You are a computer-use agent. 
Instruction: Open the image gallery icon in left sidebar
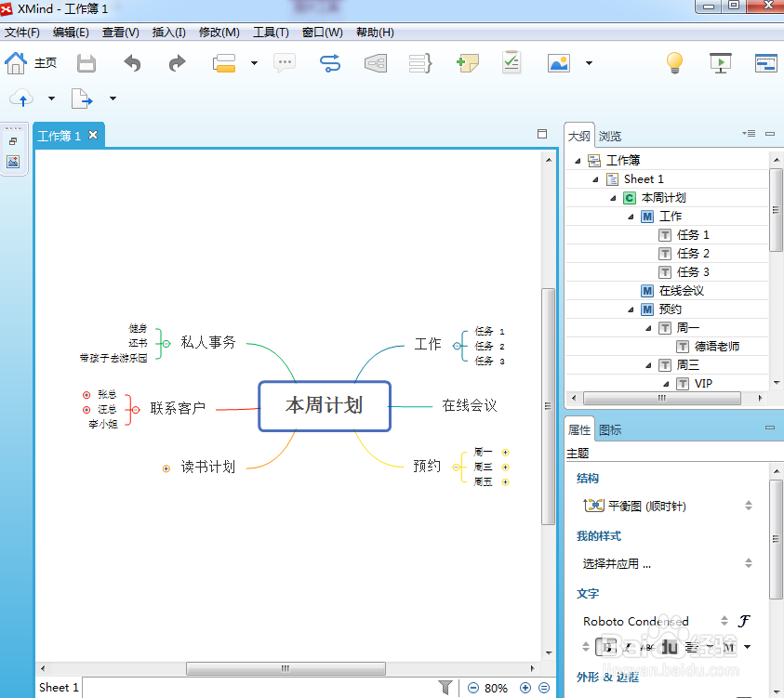[13, 162]
